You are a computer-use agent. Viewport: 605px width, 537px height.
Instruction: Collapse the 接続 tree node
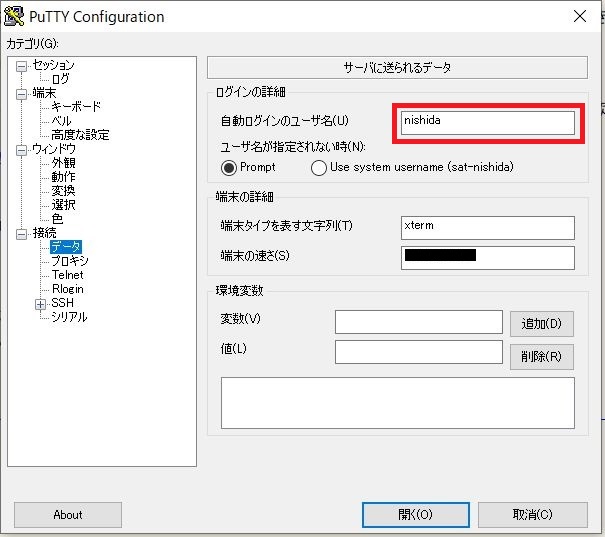(21, 234)
